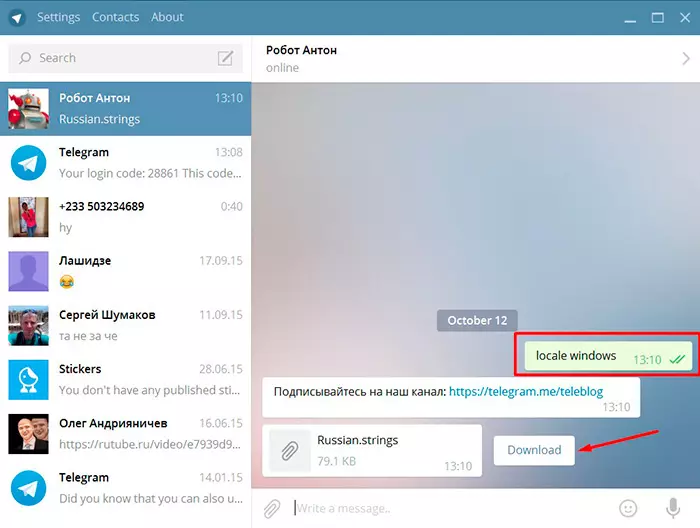
Task: Click the Telegram paper plane logo in title bar
Action: coord(17,17)
